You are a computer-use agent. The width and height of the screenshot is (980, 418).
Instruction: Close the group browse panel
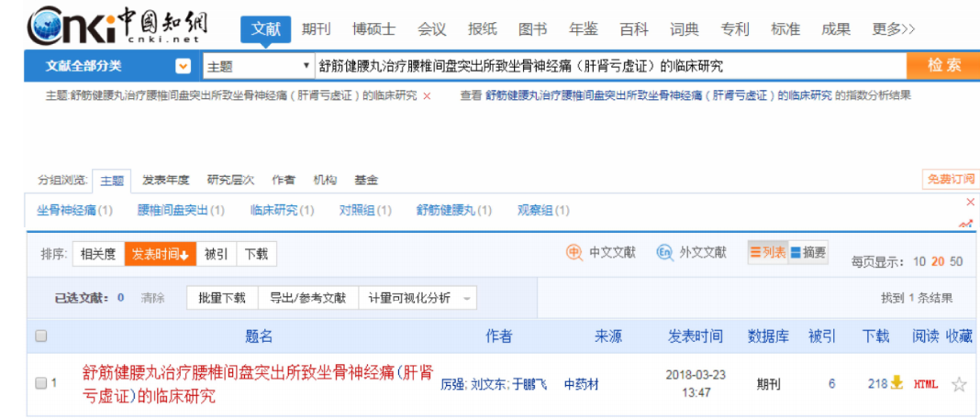pyautogui.click(x=971, y=202)
